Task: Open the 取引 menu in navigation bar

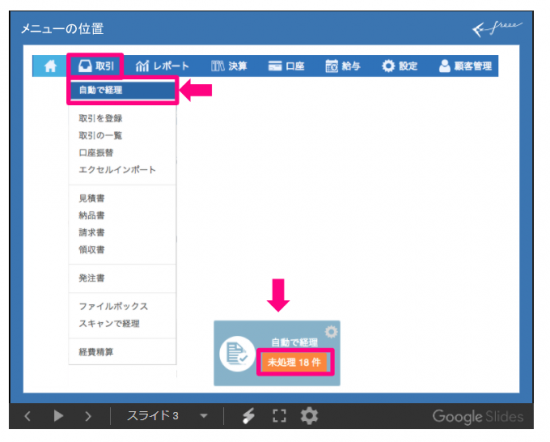Action: click(x=96, y=66)
